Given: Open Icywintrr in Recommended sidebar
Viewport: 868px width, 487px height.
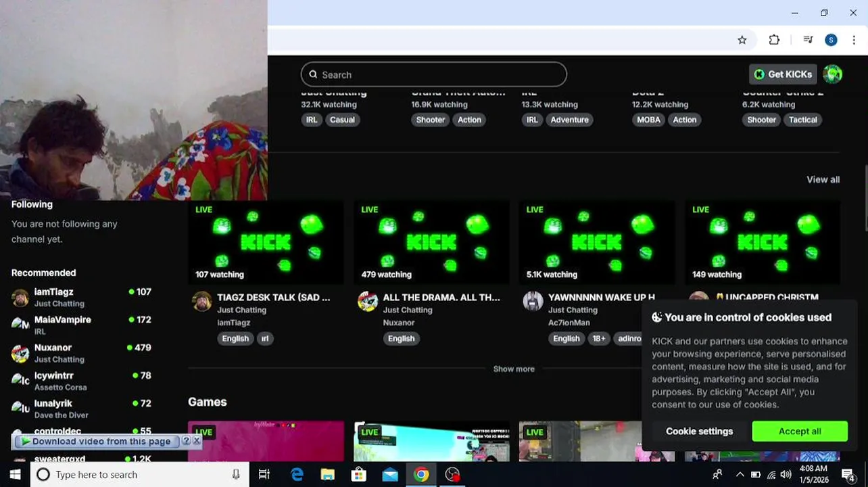Looking at the screenshot, I should 81,380.
